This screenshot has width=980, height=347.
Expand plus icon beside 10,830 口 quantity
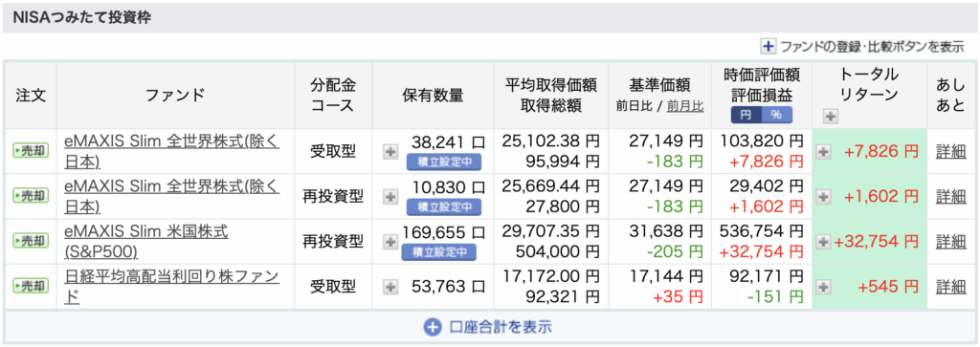pos(390,196)
